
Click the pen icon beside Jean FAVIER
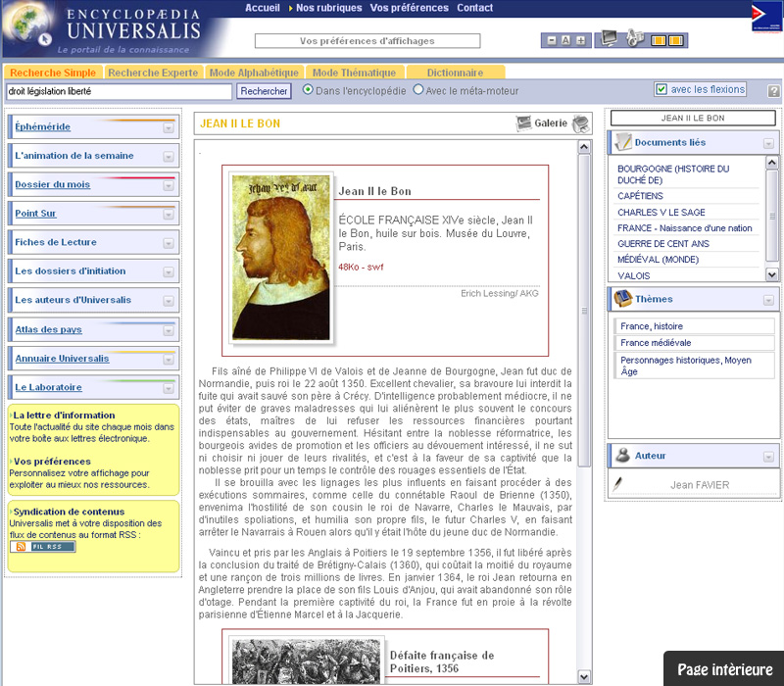point(618,484)
